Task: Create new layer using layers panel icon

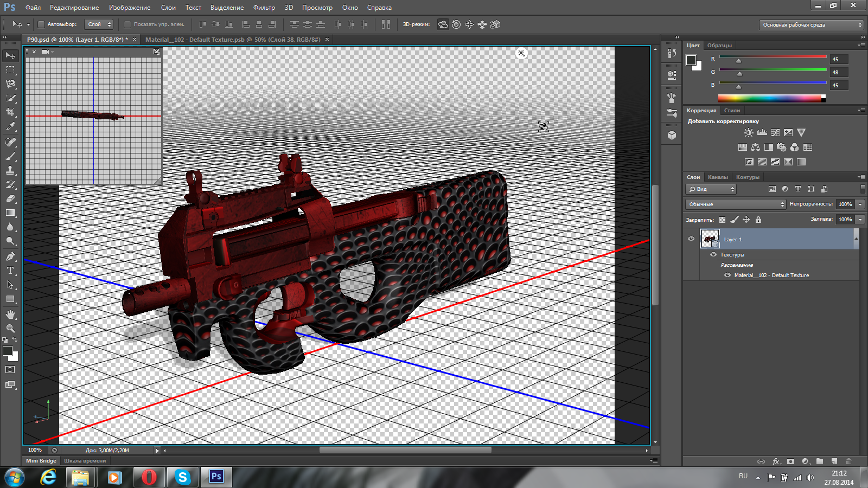Action: click(x=834, y=461)
